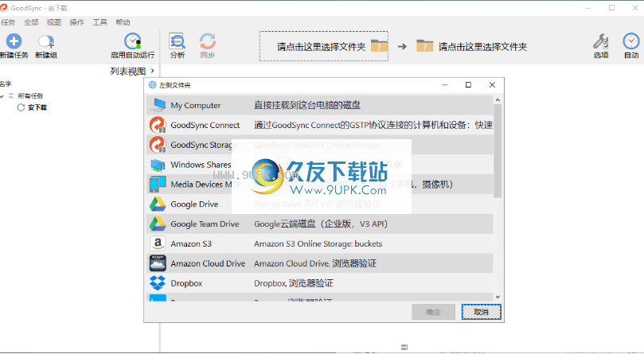This screenshot has width=644, height=354.
Task: Select Amazon S3 icon
Action: tap(158, 243)
